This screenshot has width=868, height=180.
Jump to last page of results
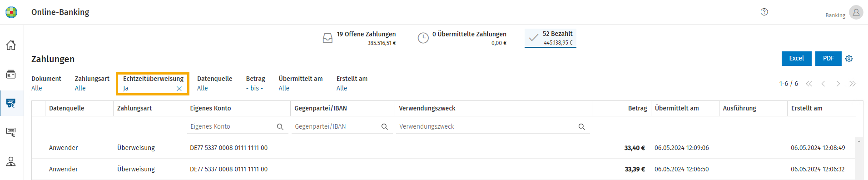853,84
